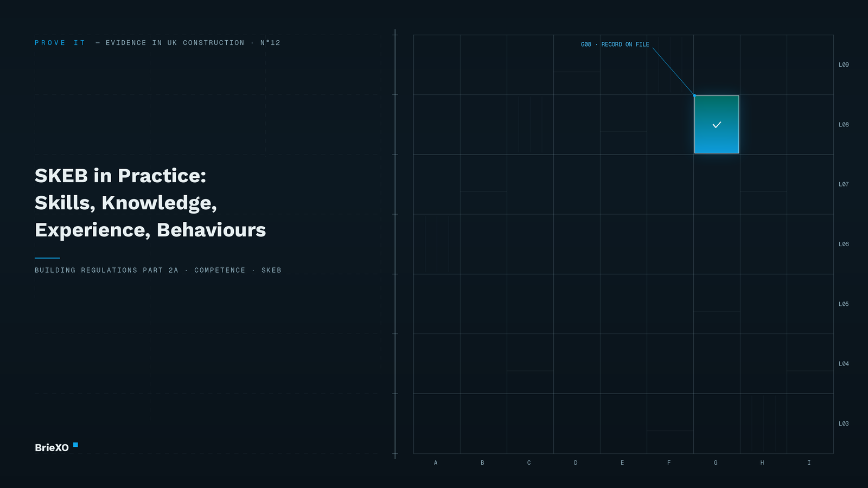Click column label G

tap(716, 463)
